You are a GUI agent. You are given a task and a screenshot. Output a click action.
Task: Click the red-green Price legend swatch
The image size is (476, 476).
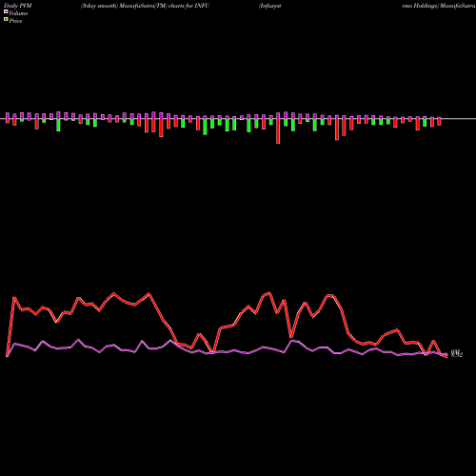[x=6, y=20]
